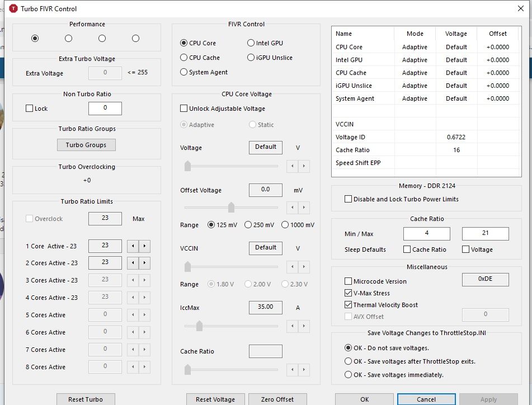The width and height of the screenshot is (532, 405).
Task: Click right arrow next to 3 Cores Active
Action: pos(144,280)
